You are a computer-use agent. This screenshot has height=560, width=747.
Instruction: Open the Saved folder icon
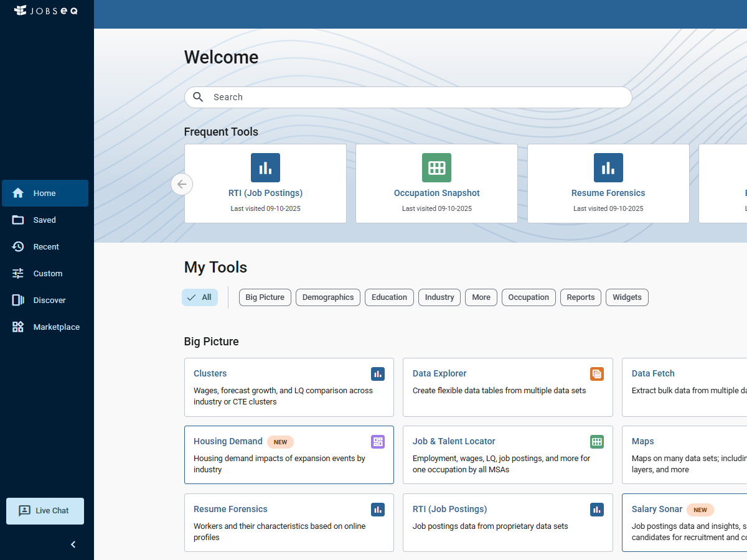[x=18, y=220]
